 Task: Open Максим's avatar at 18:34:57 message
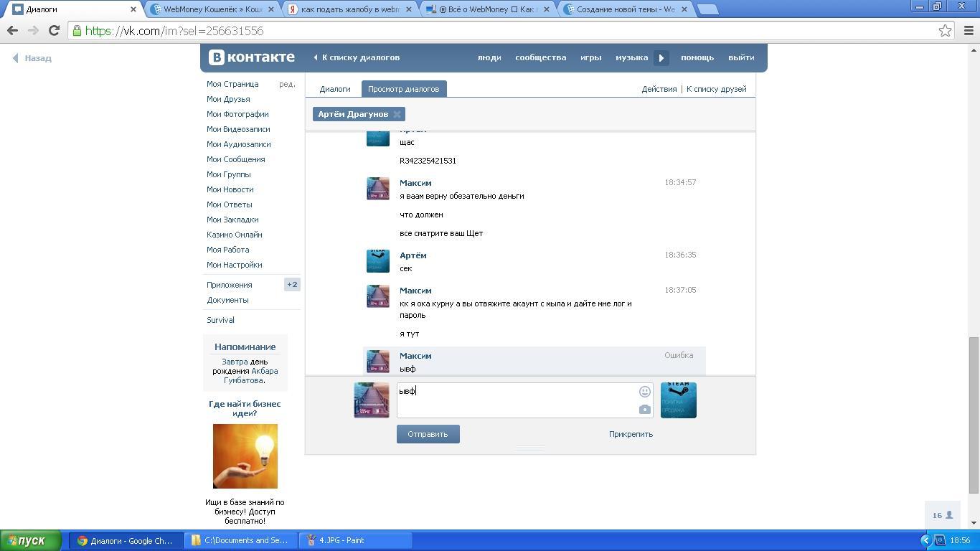coord(378,189)
